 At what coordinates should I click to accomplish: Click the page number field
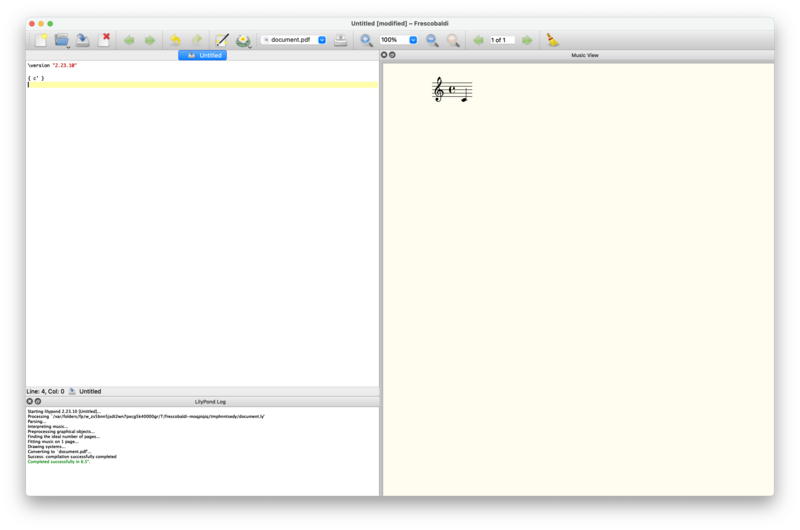(x=501, y=40)
